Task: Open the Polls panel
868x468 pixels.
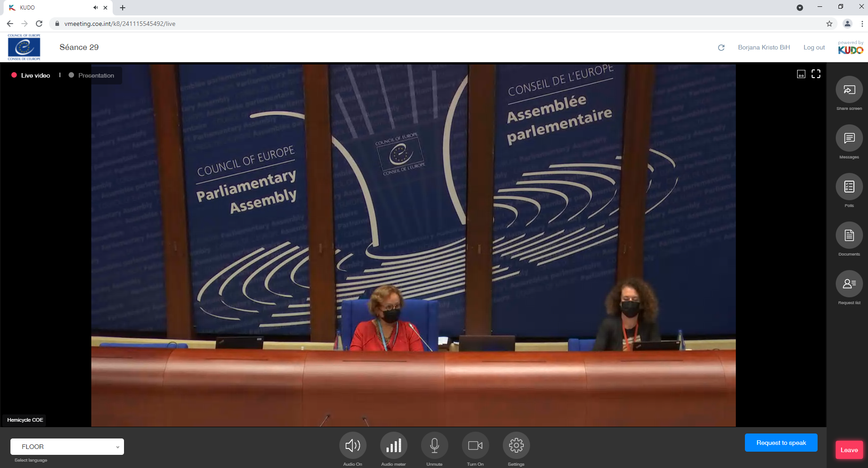Action: pos(849,187)
